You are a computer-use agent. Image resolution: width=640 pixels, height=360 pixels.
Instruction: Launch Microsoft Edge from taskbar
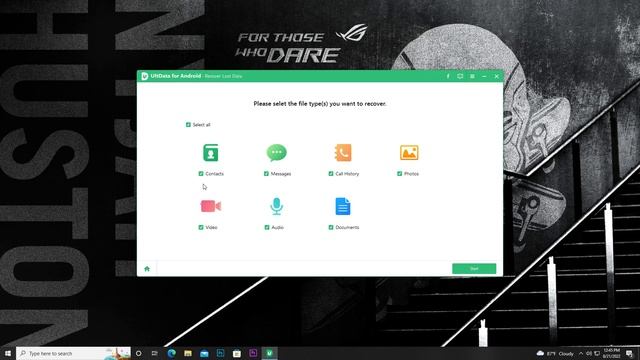pyautogui.click(x=171, y=353)
